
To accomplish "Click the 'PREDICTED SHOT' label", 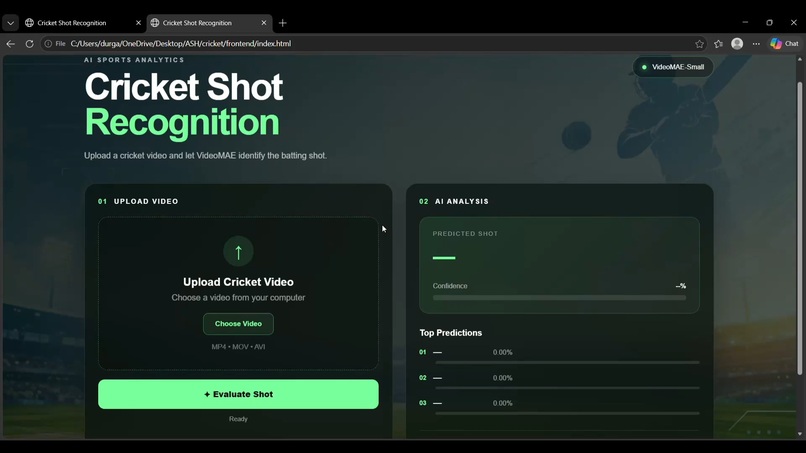I will coord(465,233).
